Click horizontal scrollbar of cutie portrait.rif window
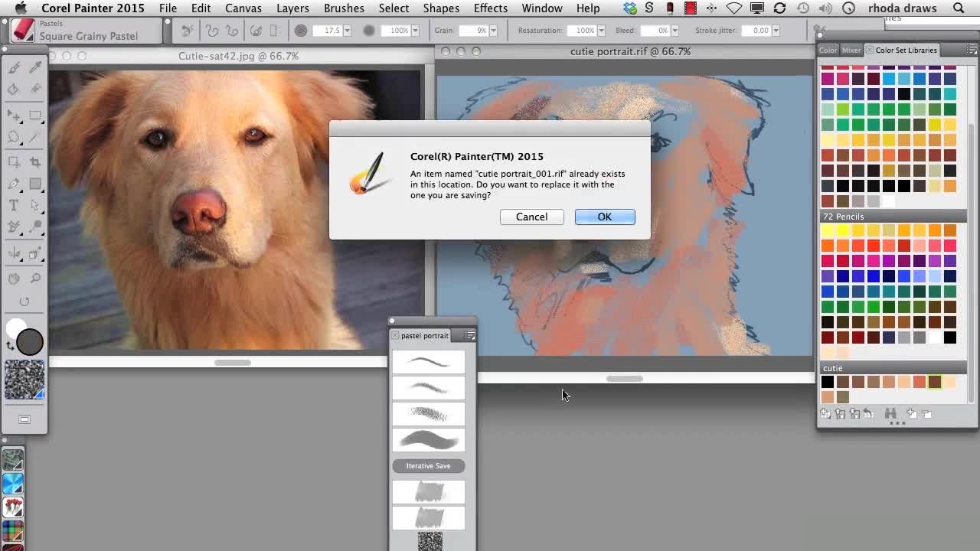Image resolution: width=980 pixels, height=551 pixels. 625,379
